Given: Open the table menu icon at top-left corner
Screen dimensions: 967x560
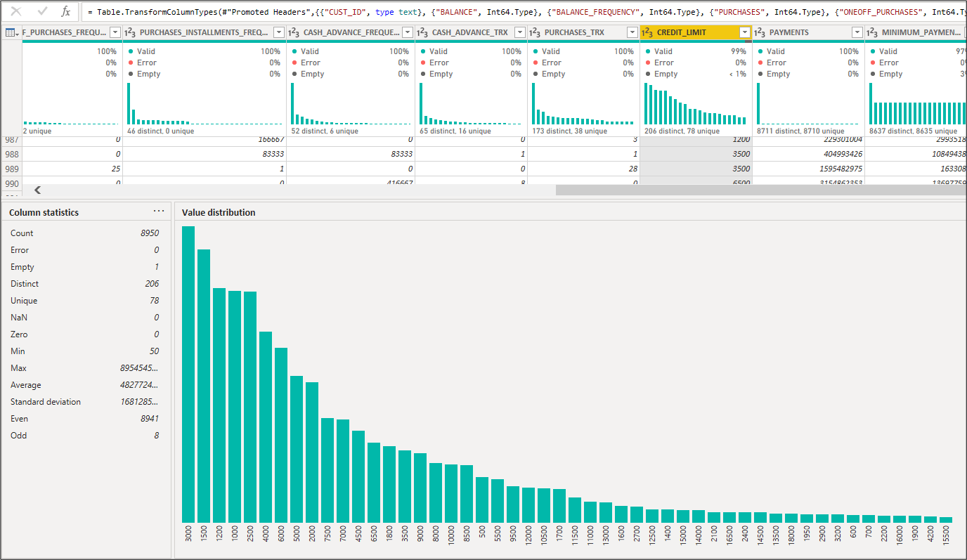Looking at the screenshot, I should tap(11, 32).
